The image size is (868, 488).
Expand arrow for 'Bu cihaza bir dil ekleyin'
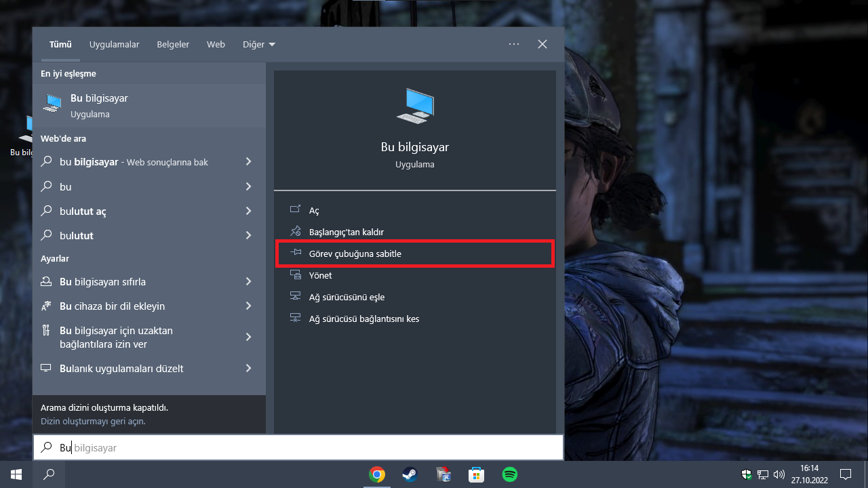pos(249,306)
